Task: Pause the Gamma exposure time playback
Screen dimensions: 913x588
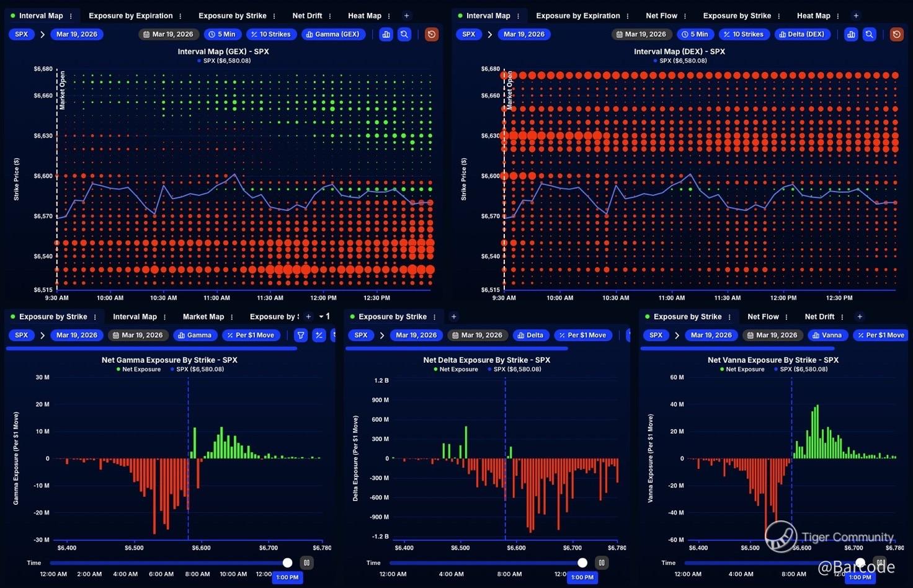Action: pos(306,563)
